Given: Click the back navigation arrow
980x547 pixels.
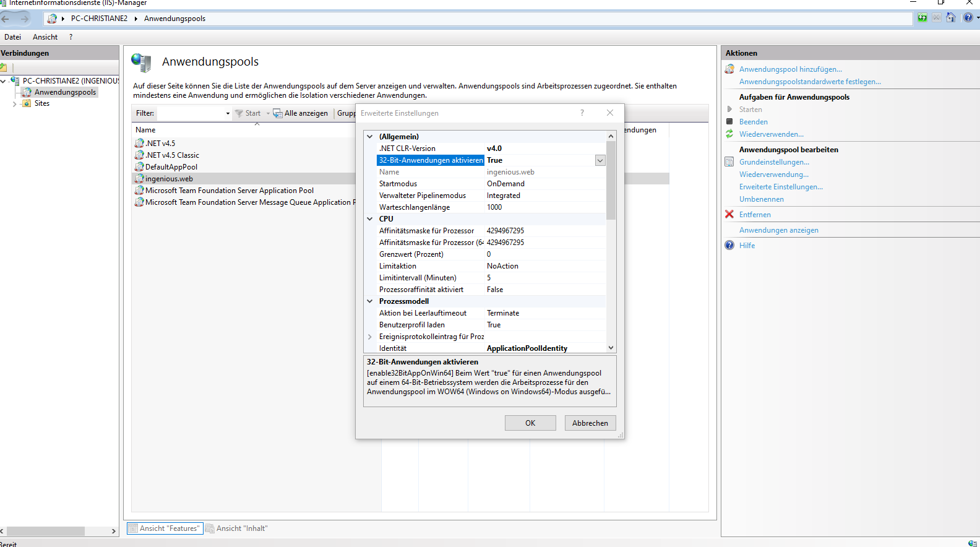Looking at the screenshot, I should point(6,19).
